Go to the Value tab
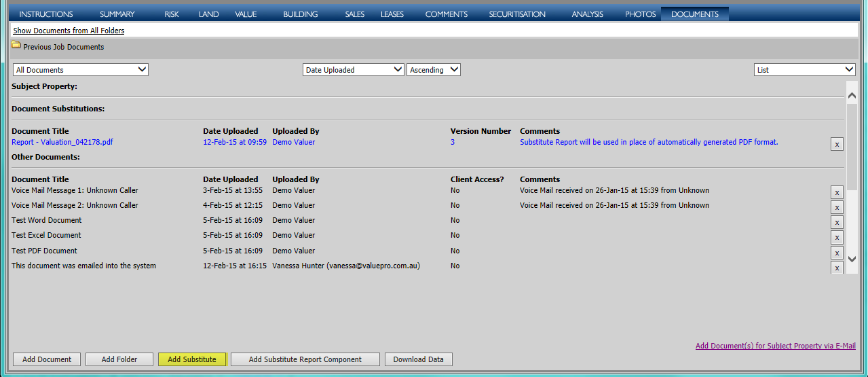Screen dimensions: 868x377 click(246, 14)
